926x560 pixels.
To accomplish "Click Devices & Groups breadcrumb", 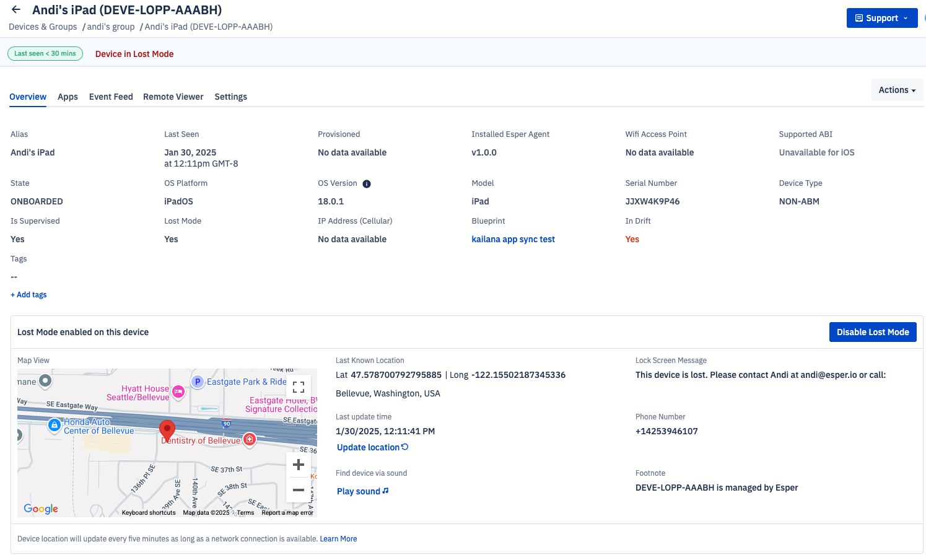I will pyautogui.click(x=43, y=27).
